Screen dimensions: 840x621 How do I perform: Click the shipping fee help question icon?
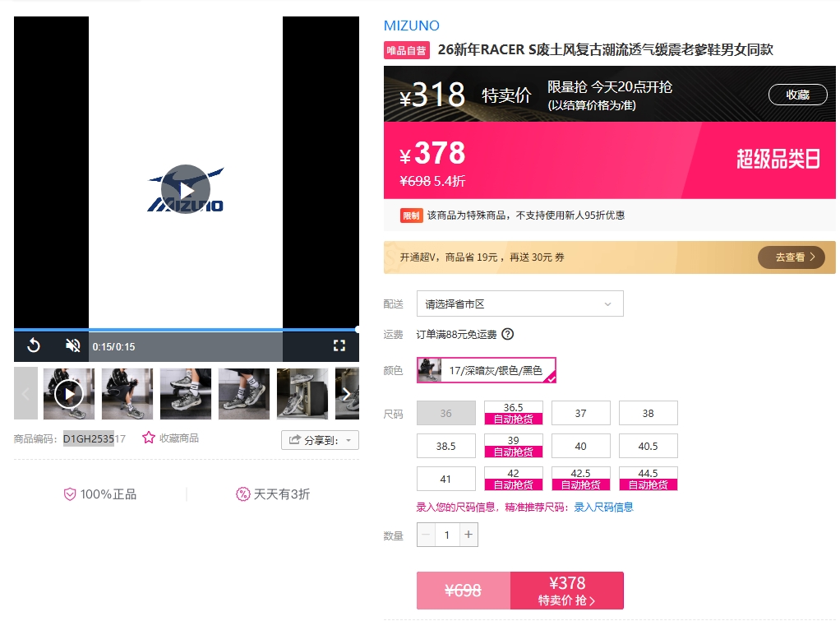click(507, 334)
